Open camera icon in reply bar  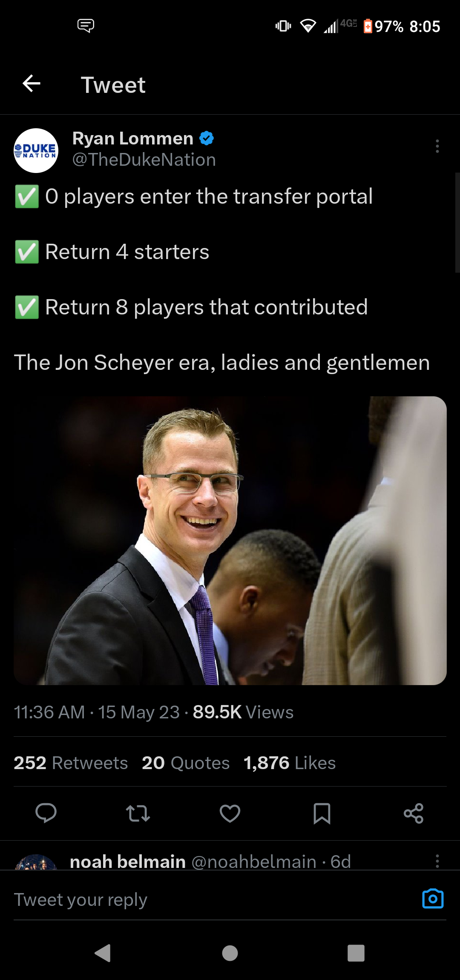pos(433,899)
